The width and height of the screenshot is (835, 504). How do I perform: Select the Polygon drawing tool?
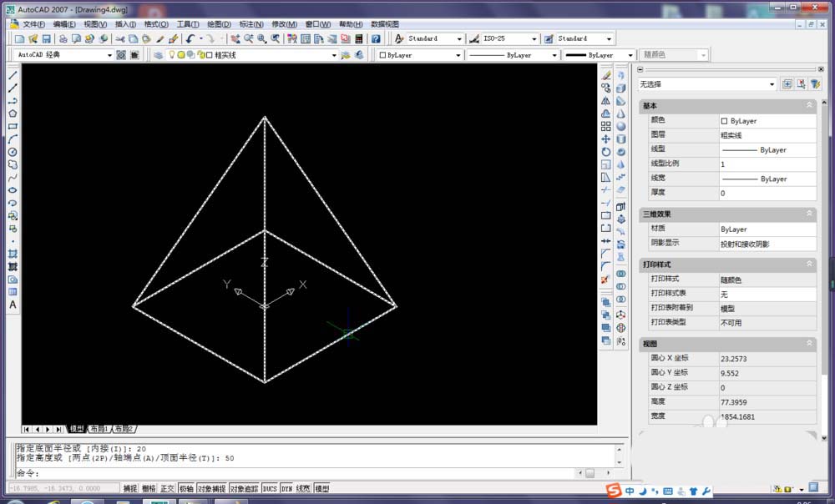13,113
